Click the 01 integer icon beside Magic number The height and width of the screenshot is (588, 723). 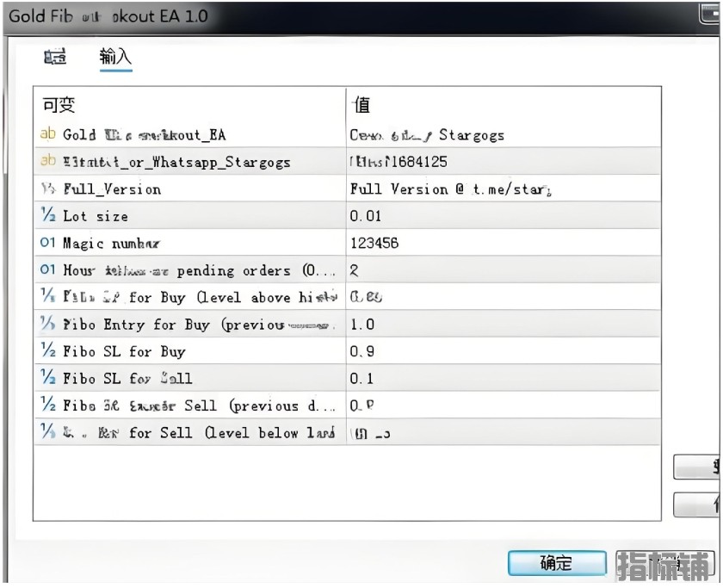coord(47,244)
